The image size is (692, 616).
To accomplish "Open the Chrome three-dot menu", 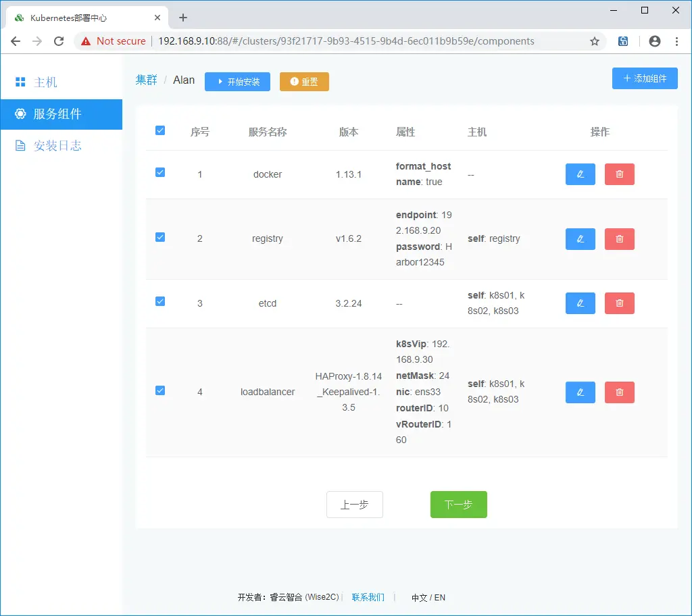I will pyautogui.click(x=677, y=41).
